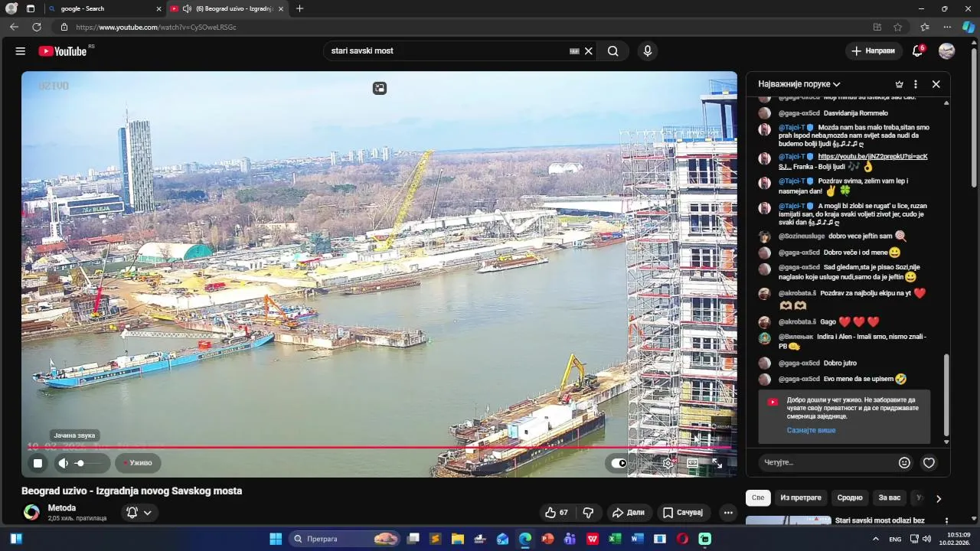This screenshot has height=551, width=980.
Task: Open YouTube notifications bell
Action: click(x=917, y=51)
